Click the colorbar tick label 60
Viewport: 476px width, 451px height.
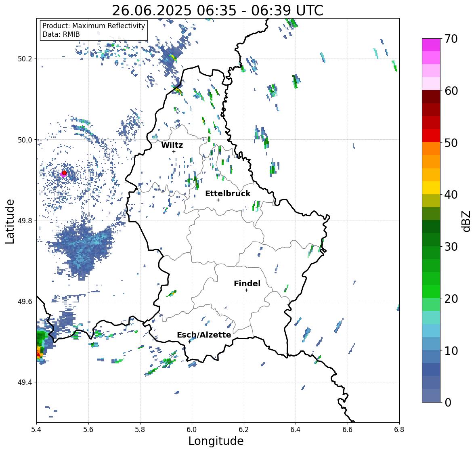pos(451,91)
